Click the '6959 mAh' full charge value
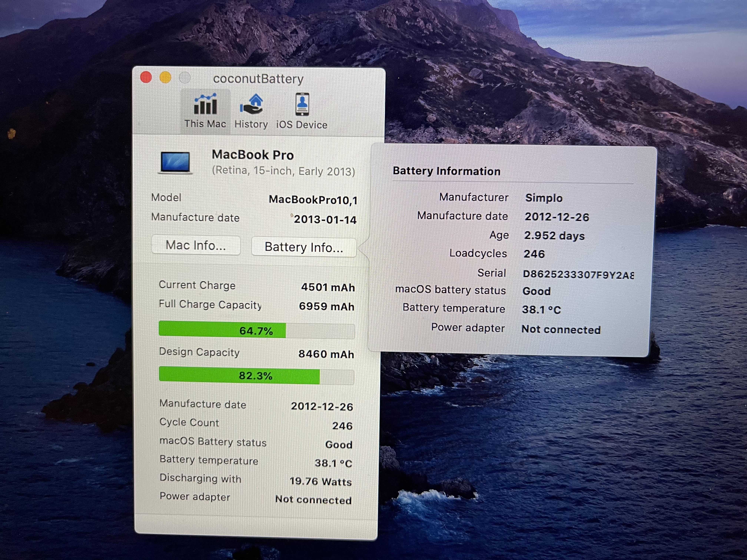 (x=327, y=306)
